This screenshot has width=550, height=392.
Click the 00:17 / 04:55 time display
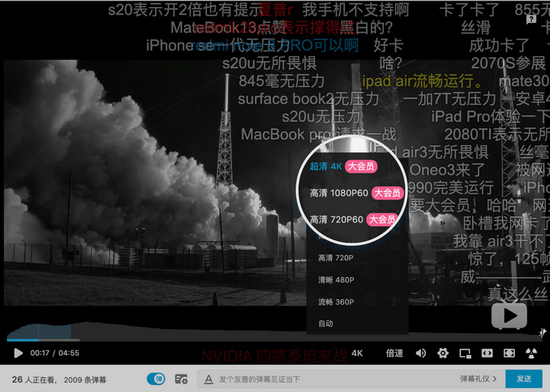pyautogui.click(x=55, y=353)
